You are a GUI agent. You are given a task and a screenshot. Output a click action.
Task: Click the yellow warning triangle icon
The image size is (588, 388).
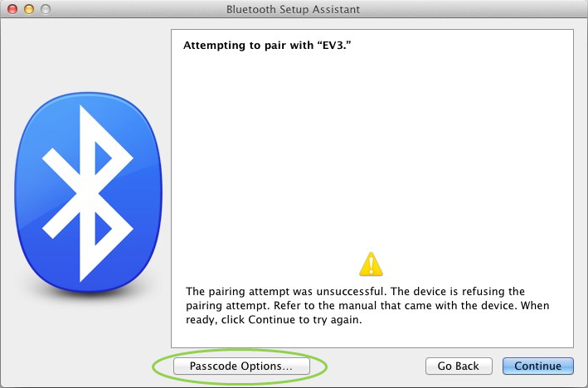tap(371, 264)
